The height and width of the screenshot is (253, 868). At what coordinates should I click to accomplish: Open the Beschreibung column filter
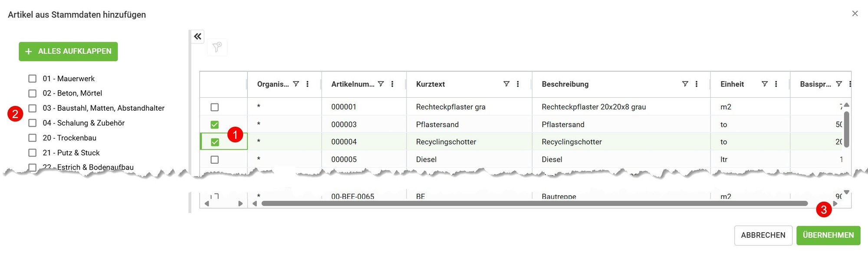point(686,84)
